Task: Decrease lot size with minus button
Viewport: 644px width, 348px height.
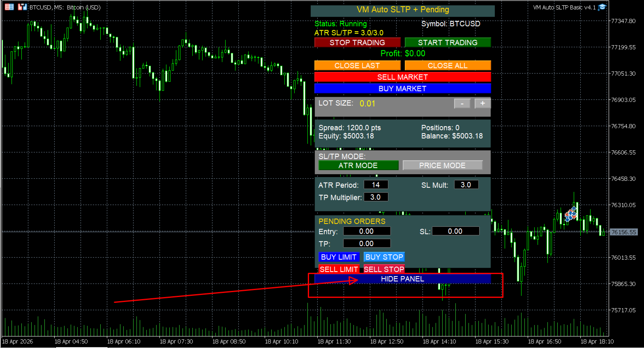Action: pos(462,104)
